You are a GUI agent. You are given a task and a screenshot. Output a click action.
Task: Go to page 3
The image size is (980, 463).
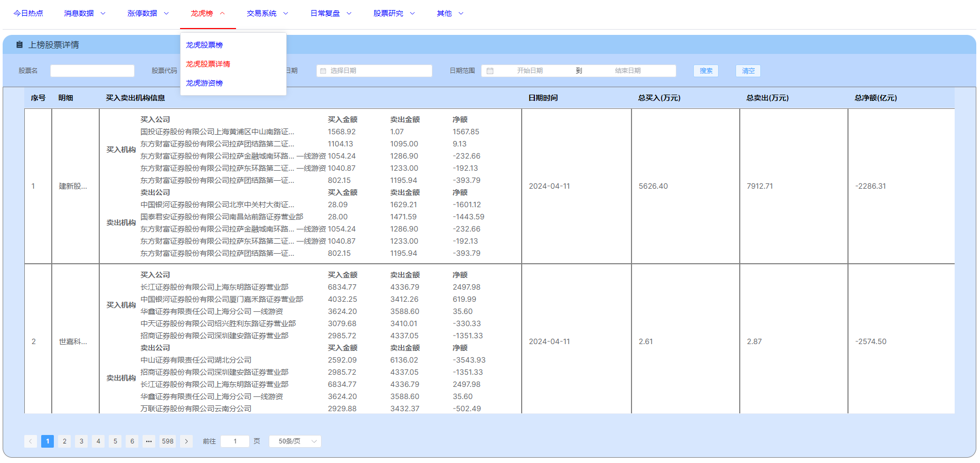click(81, 441)
